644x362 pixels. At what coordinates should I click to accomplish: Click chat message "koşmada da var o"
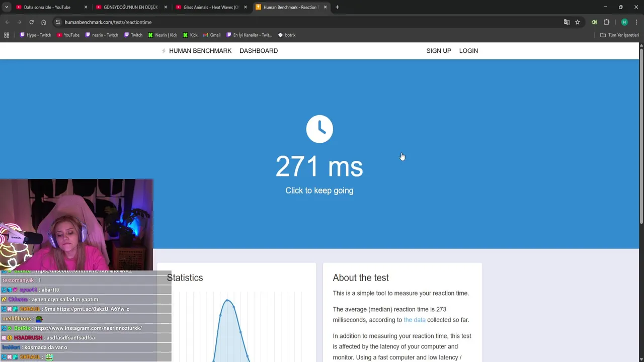(46, 347)
